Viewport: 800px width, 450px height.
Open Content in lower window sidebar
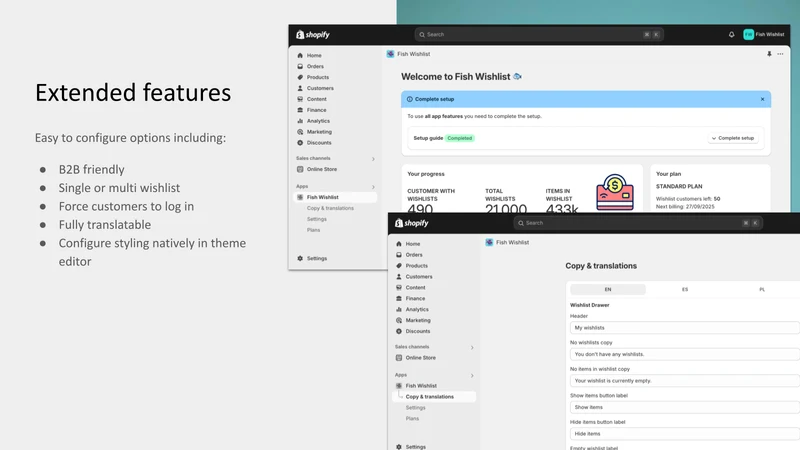point(415,287)
